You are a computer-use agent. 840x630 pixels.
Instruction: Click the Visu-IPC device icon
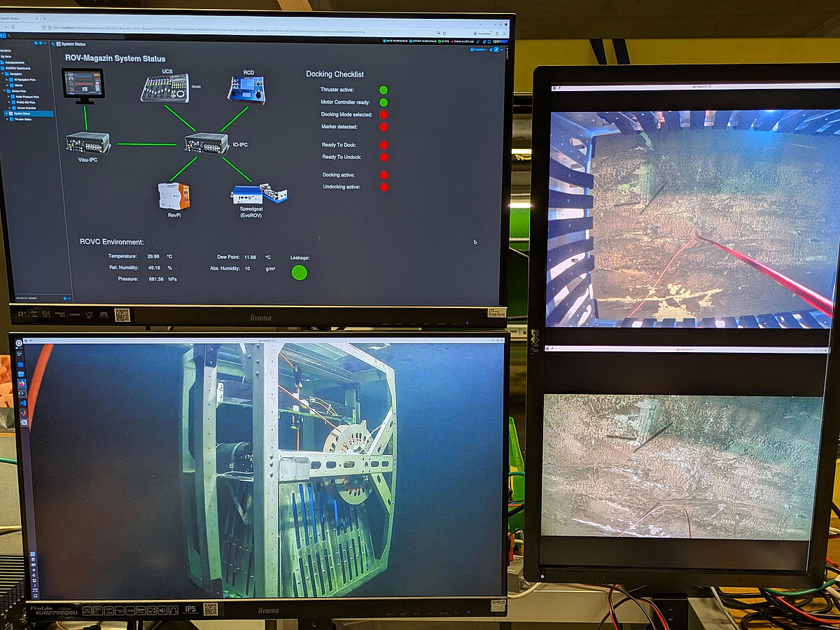(x=88, y=143)
